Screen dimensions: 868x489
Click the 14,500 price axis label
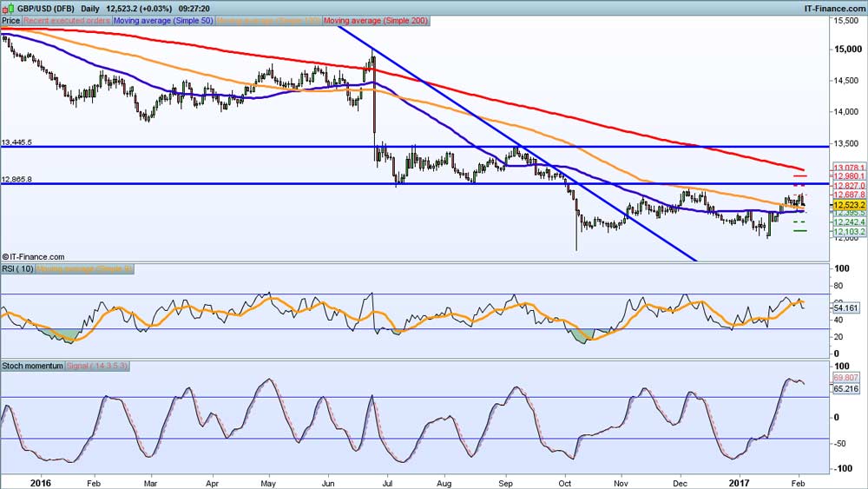(846, 81)
